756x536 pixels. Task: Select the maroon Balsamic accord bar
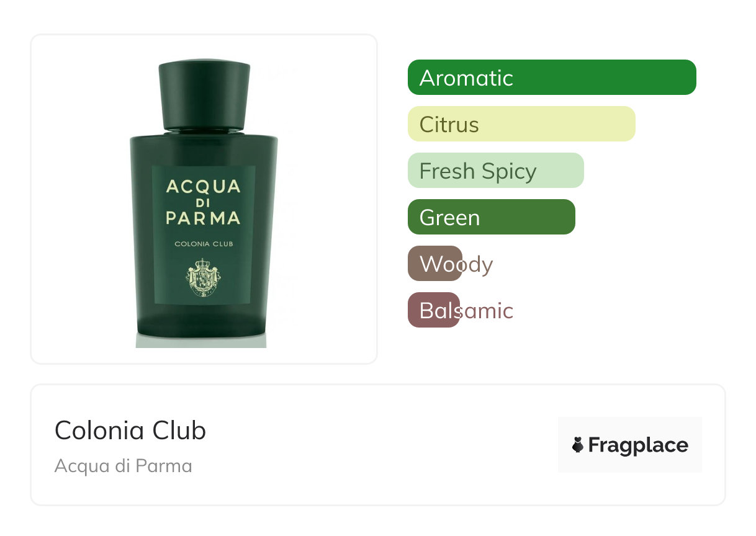[434, 310]
